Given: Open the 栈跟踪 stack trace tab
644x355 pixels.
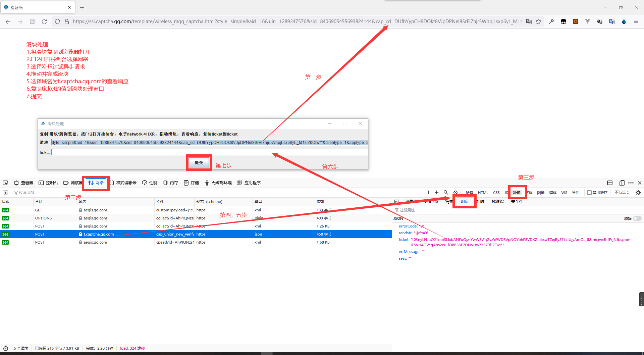Looking at the screenshot, I should (x=497, y=202).
